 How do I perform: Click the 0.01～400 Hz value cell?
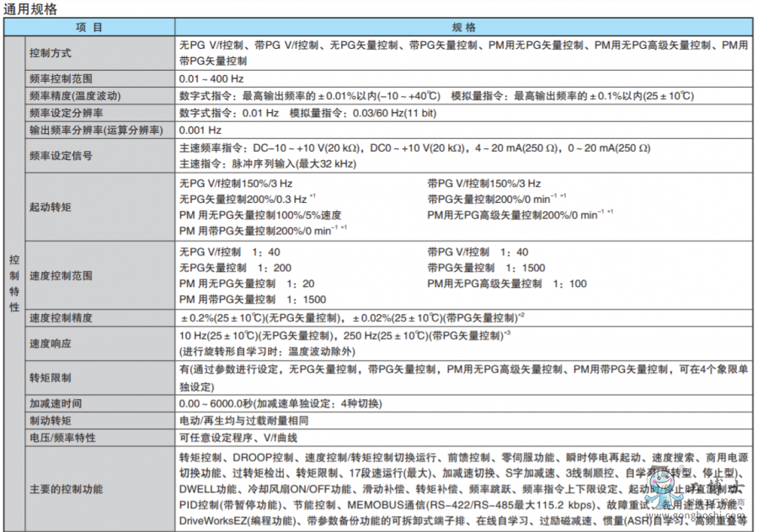[x=211, y=78]
